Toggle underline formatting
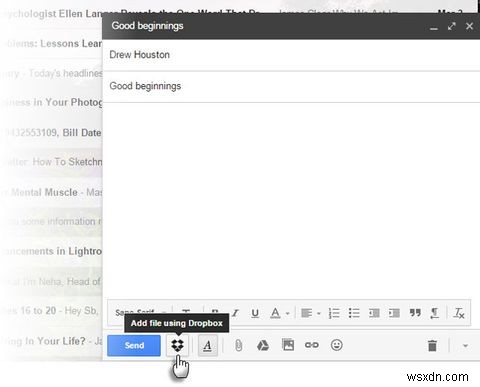This screenshot has width=480, height=387. (x=255, y=313)
